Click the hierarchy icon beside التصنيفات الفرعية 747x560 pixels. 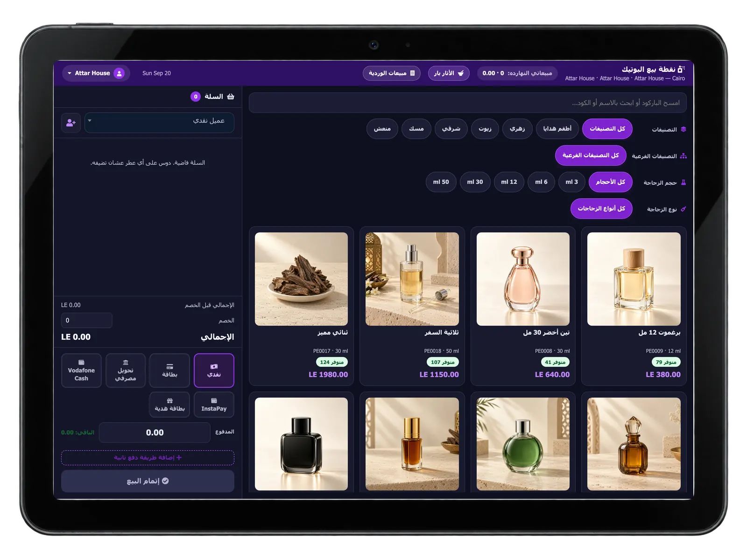click(x=684, y=156)
